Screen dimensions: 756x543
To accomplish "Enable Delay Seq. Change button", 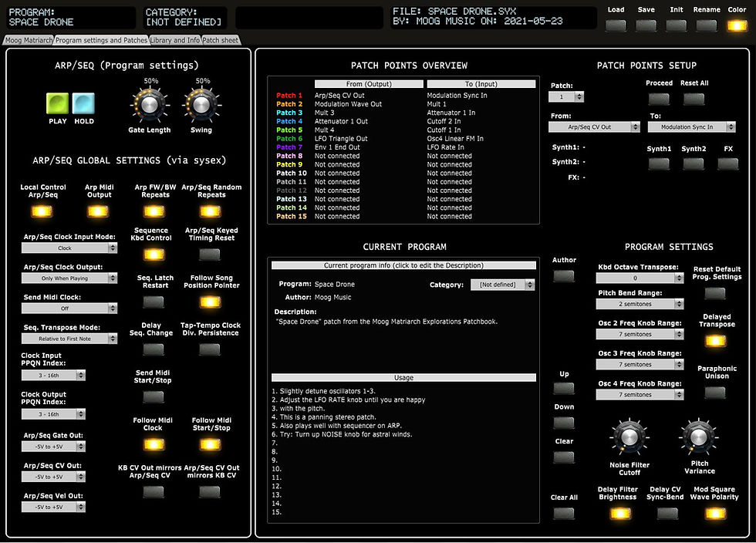I will pyautogui.click(x=154, y=349).
